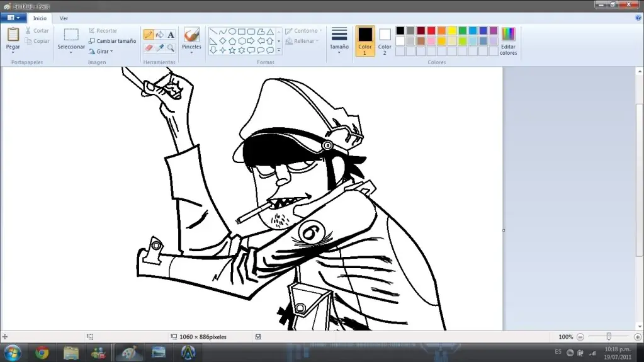The width and height of the screenshot is (644, 362).
Task: Choose the right triangle shape
Action: coord(213,41)
